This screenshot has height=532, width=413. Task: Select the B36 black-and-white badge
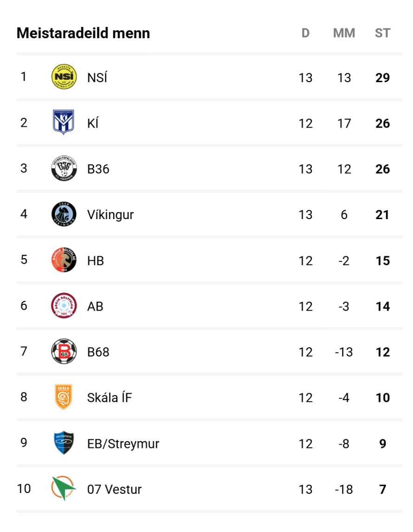[64, 169]
